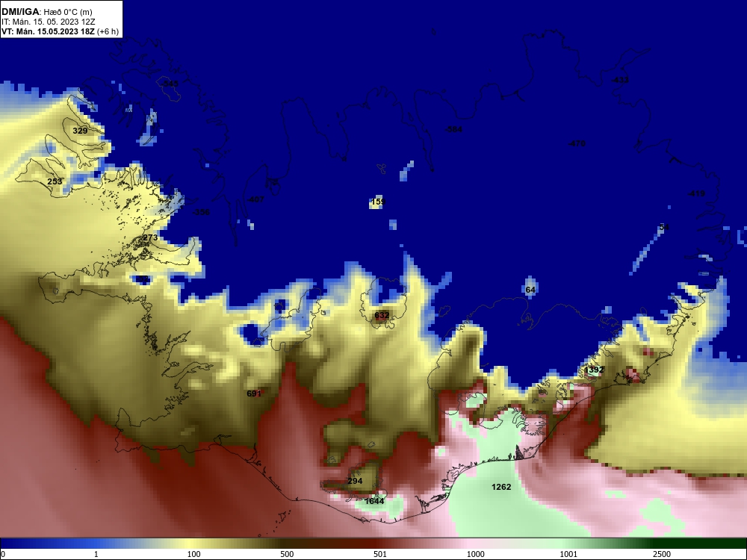Viewport: 747px width, 560px height.
Task: Click the map value -545
Action: point(169,84)
